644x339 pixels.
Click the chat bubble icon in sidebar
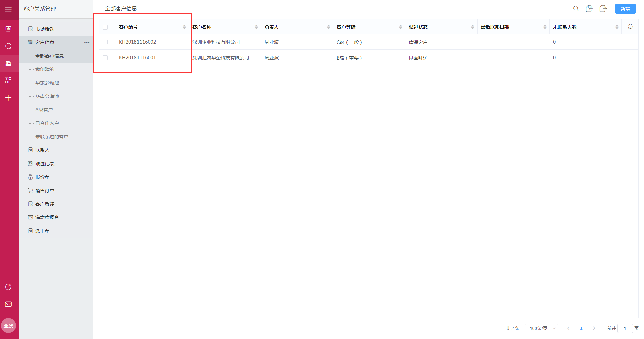8,46
